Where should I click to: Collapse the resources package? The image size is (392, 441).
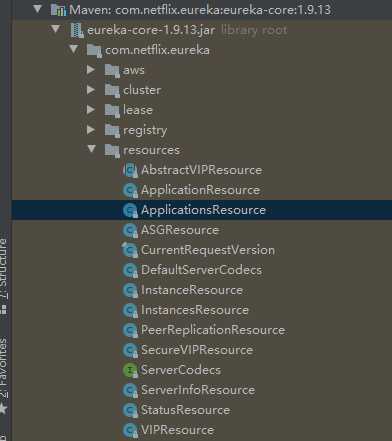[91, 149]
